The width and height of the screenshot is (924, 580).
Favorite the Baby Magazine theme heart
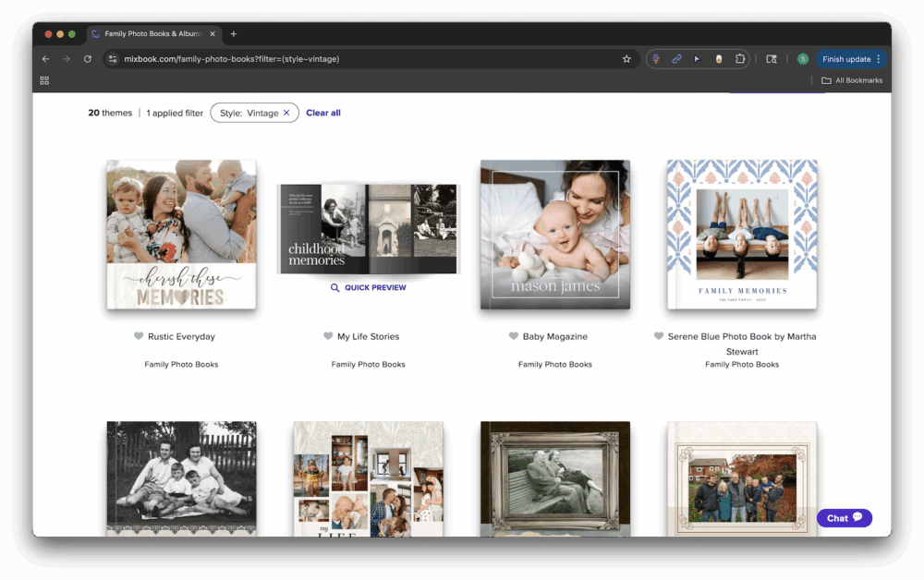[x=513, y=336]
